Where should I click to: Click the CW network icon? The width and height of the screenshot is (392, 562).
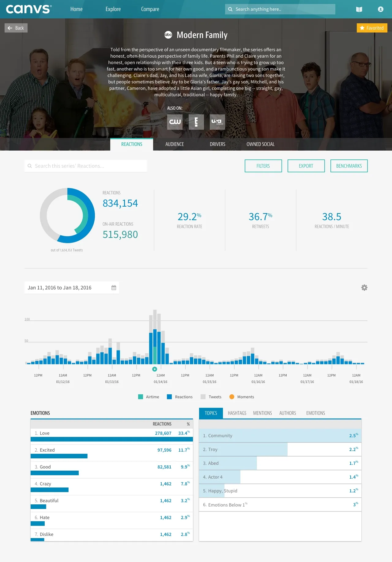click(175, 122)
